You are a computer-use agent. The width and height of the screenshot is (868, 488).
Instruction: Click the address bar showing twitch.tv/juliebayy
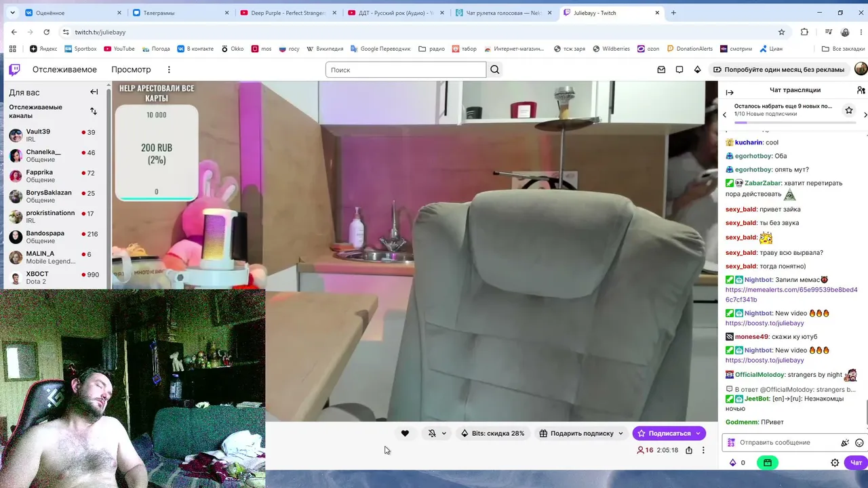coord(420,32)
